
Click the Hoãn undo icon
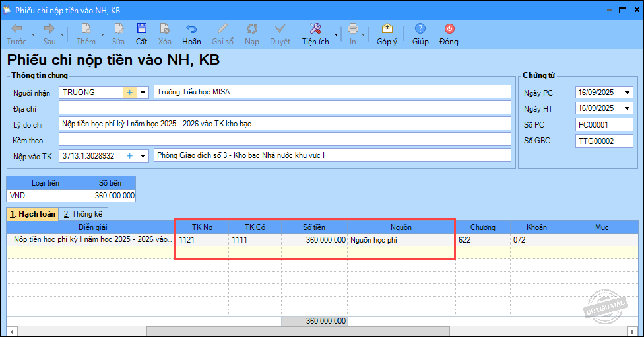(191, 29)
